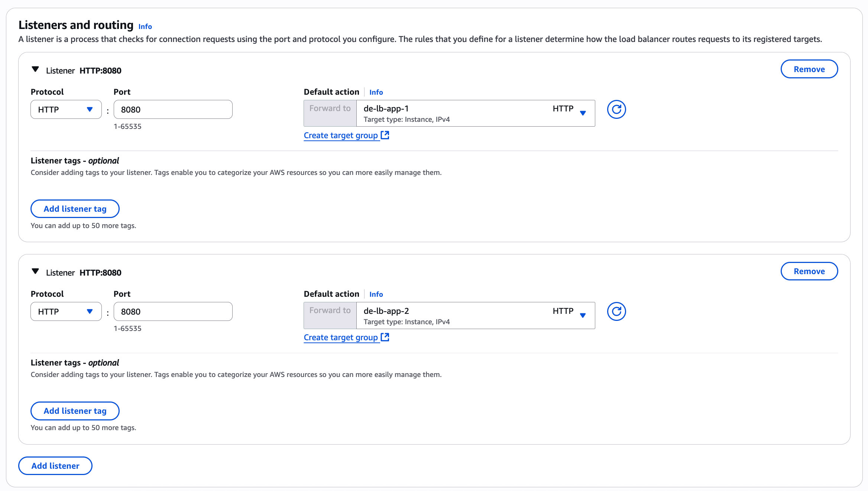868x491 pixels.
Task: Open the de-lb-app-2 target group dropdown
Action: coord(475,315)
